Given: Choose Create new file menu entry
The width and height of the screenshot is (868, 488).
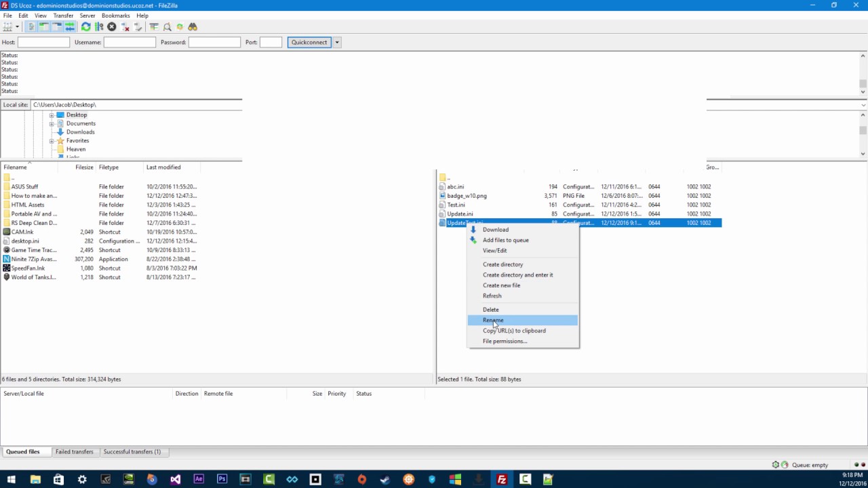Looking at the screenshot, I should tap(523, 285).
